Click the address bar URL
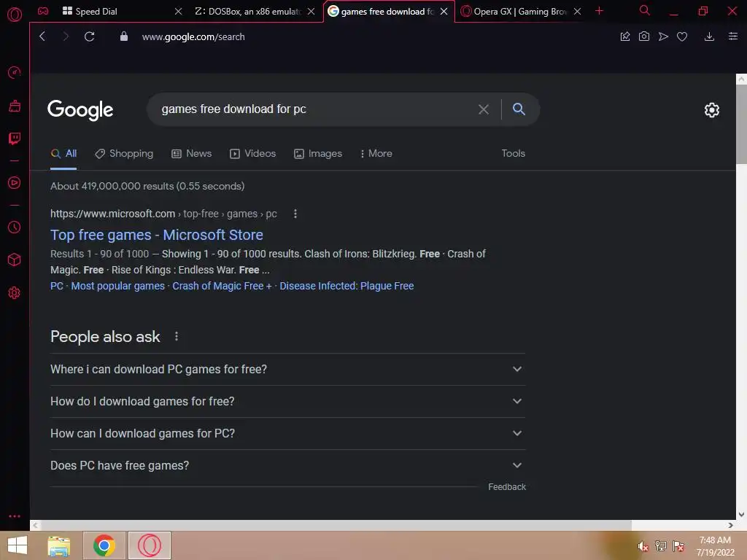The width and height of the screenshot is (747, 560). tap(193, 36)
